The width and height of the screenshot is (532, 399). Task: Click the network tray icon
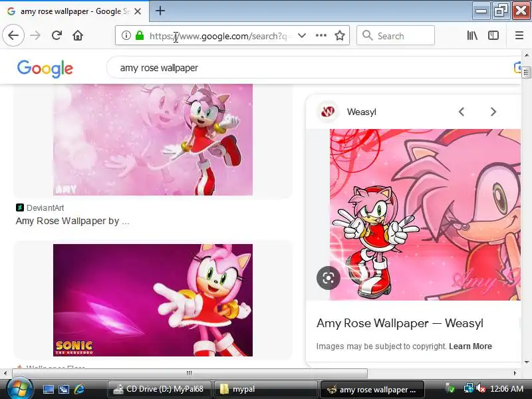[469, 388]
